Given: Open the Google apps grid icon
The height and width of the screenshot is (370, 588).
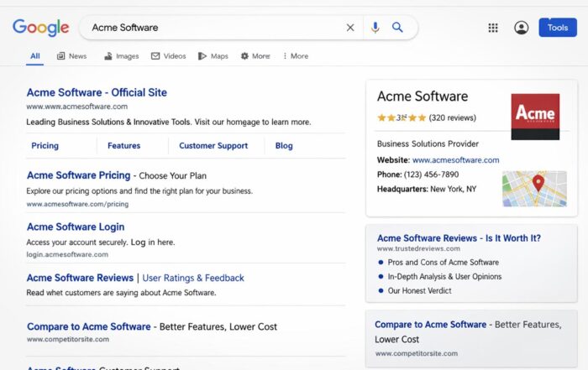Looking at the screenshot, I should tap(493, 28).
